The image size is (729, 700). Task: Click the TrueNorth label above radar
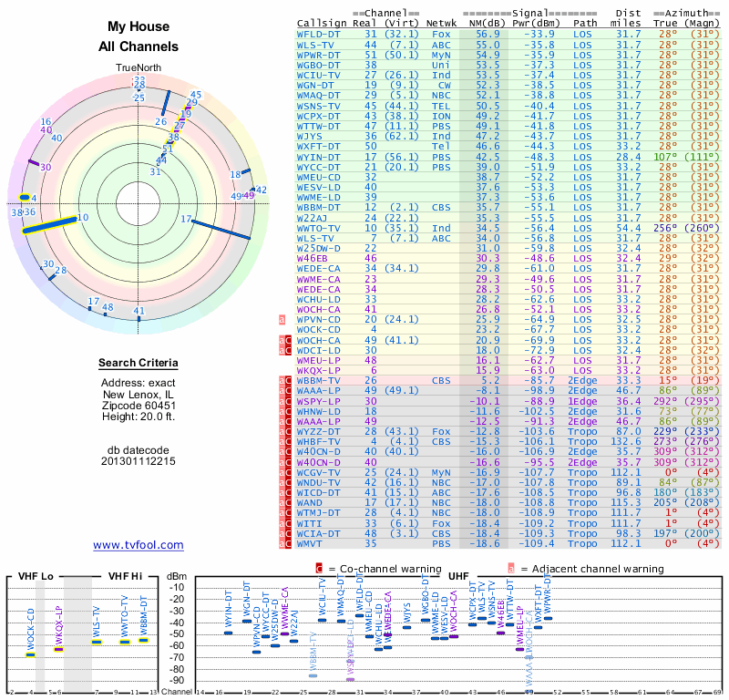coord(139,68)
